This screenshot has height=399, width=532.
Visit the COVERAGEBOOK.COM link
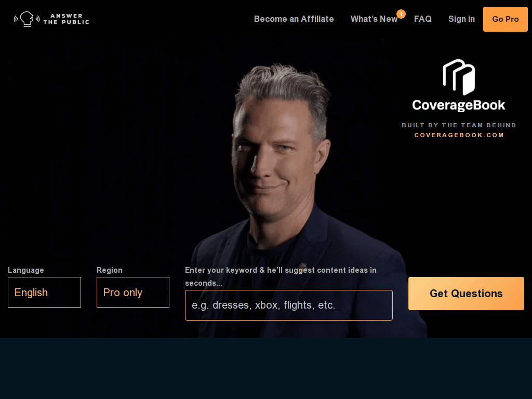tap(459, 135)
